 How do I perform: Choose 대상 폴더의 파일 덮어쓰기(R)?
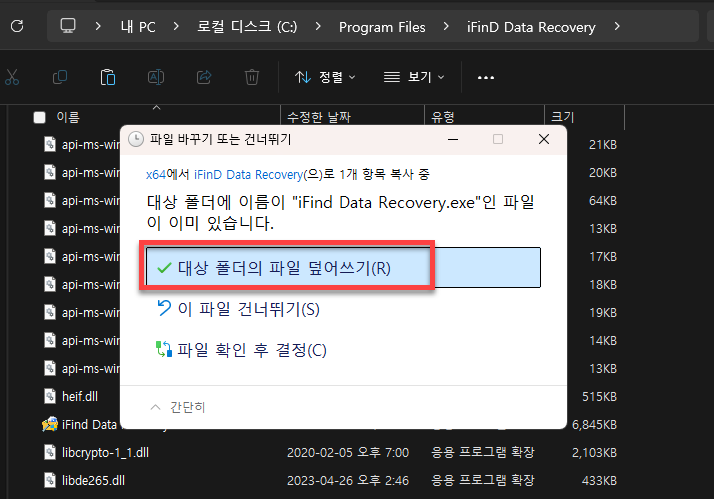click(x=343, y=268)
